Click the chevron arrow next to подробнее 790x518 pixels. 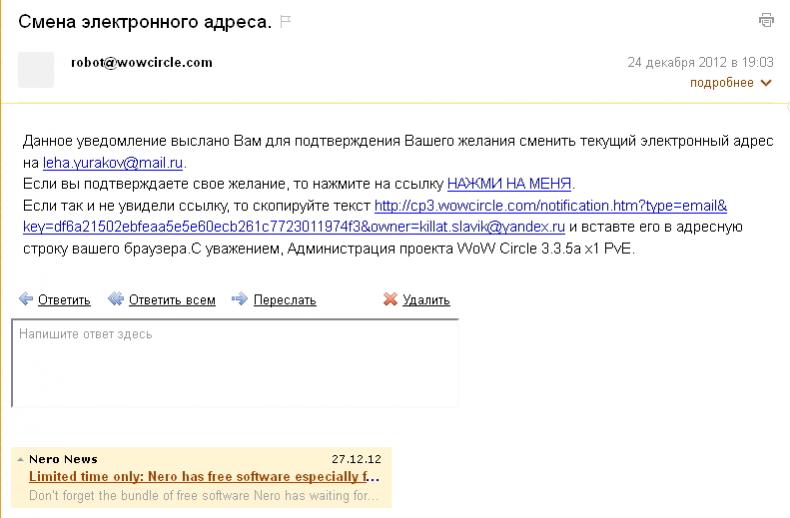click(x=766, y=83)
